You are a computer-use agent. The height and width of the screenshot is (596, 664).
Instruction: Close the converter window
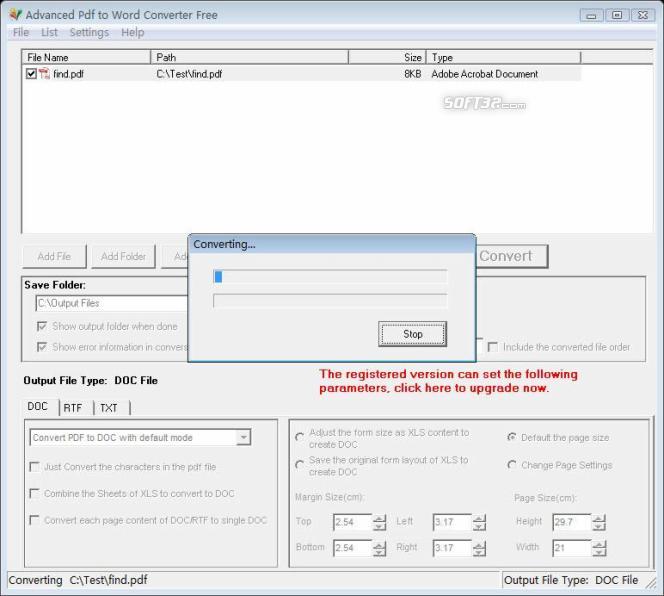[643, 16]
